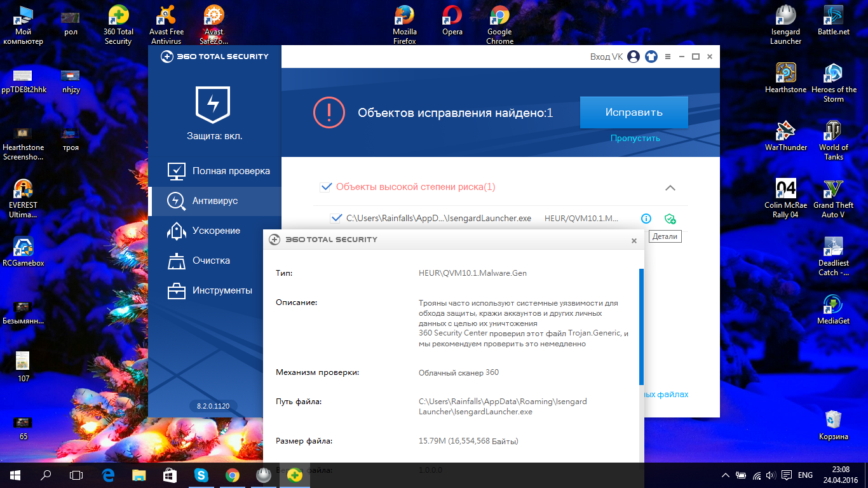Show hidden system tray icons chevron
The height and width of the screenshot is (488, 868).
[x=726, y=475]
